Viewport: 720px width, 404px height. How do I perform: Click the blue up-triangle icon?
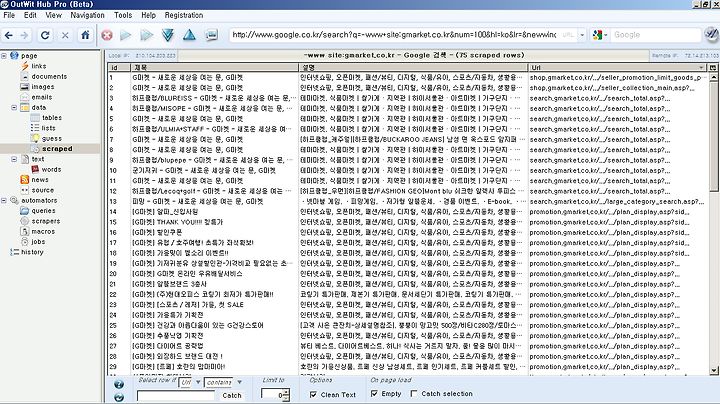(189, 35)
